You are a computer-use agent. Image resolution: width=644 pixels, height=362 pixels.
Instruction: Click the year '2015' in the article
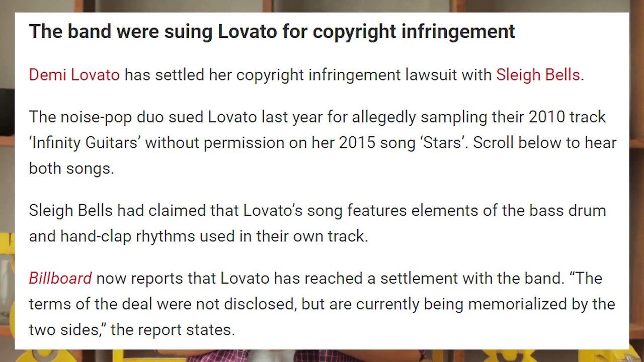357,143
